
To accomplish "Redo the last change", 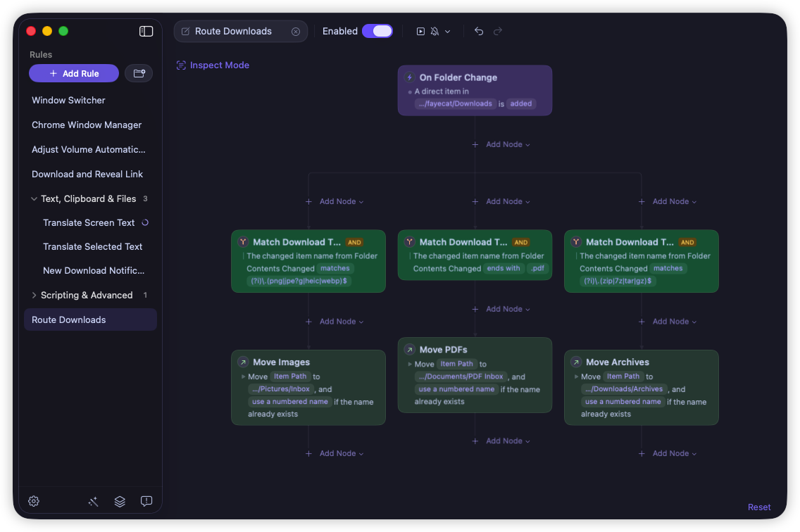I will coord(497,31).
